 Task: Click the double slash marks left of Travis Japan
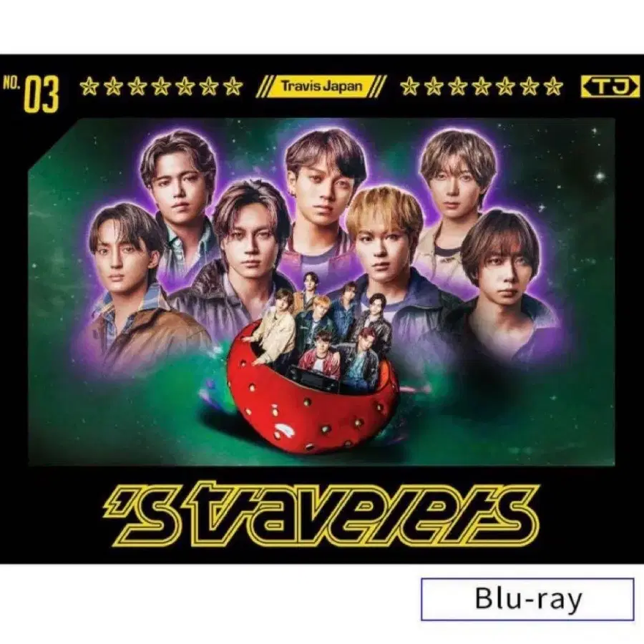pyautogui.click(x=261, y=87)
